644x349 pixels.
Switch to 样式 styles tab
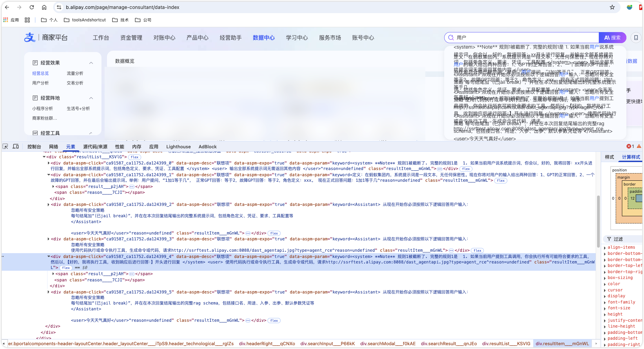[609, 157]
